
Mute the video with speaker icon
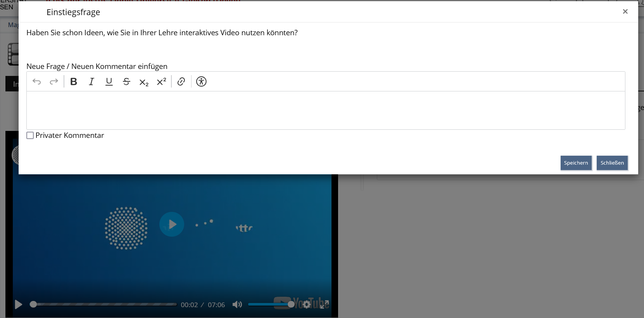237,304
